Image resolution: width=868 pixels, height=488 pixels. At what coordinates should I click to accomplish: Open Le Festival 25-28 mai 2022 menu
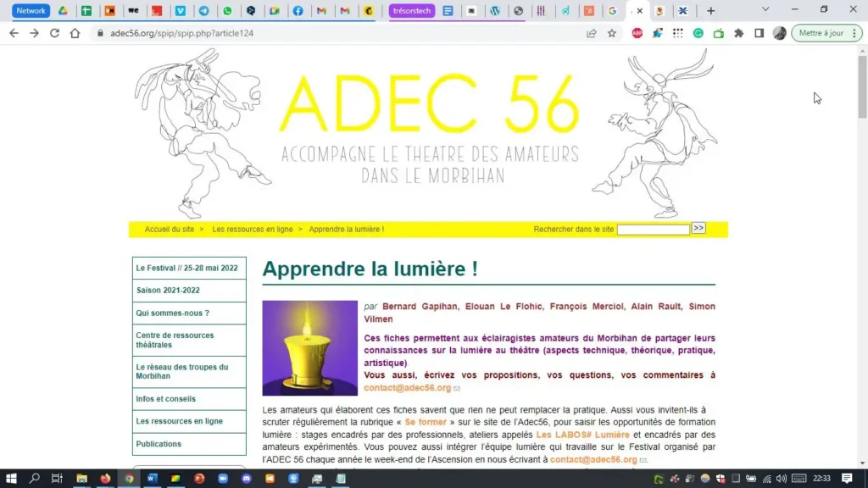click(x=188, y=268)
